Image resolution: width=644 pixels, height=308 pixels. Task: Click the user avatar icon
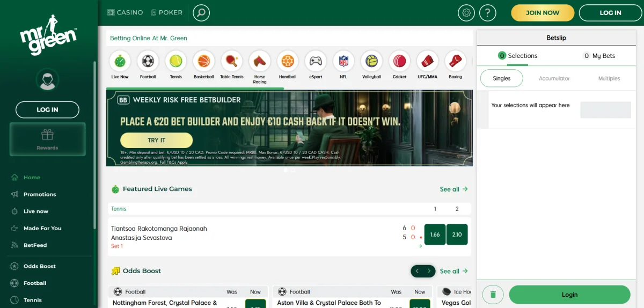pyautogui.click(x=47, y=80)
